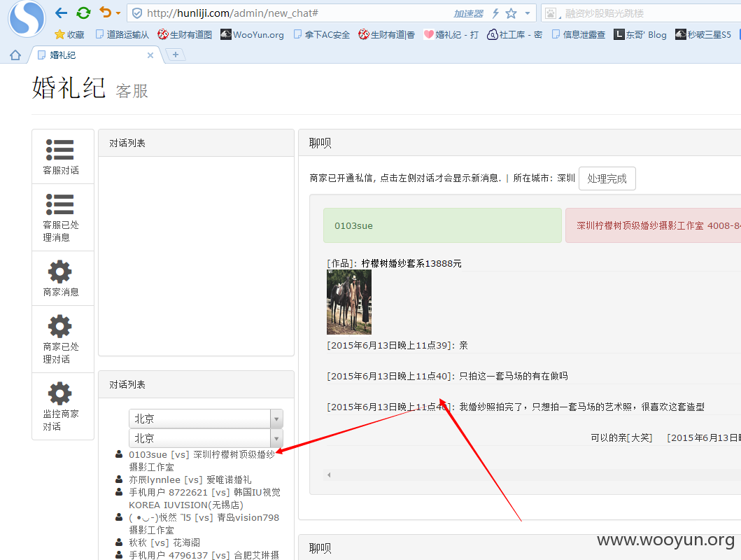Click the [作品] 柠檬树婚纱套系13888元 title
The height and width of the screenshot is (560, 741).
click(394, 263)
